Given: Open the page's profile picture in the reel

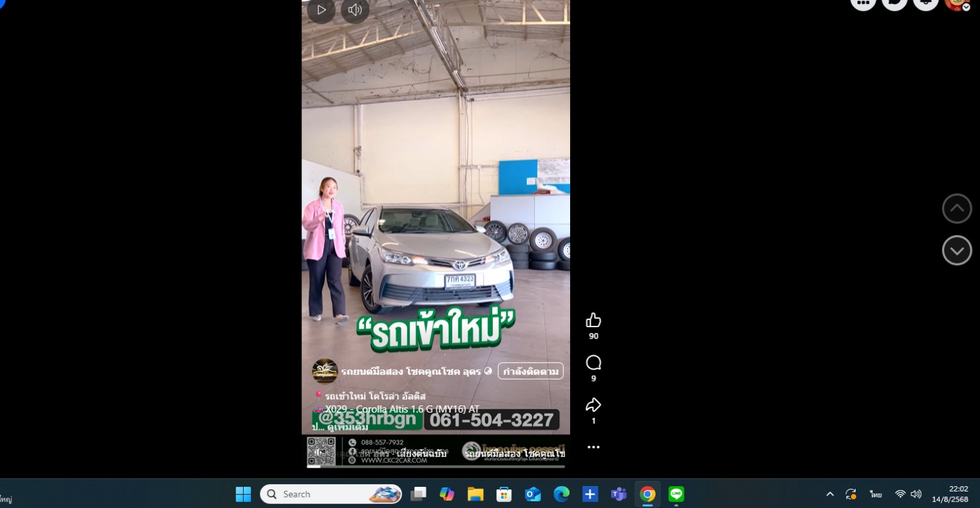Looking at the screenshot, I should [324, 371].
